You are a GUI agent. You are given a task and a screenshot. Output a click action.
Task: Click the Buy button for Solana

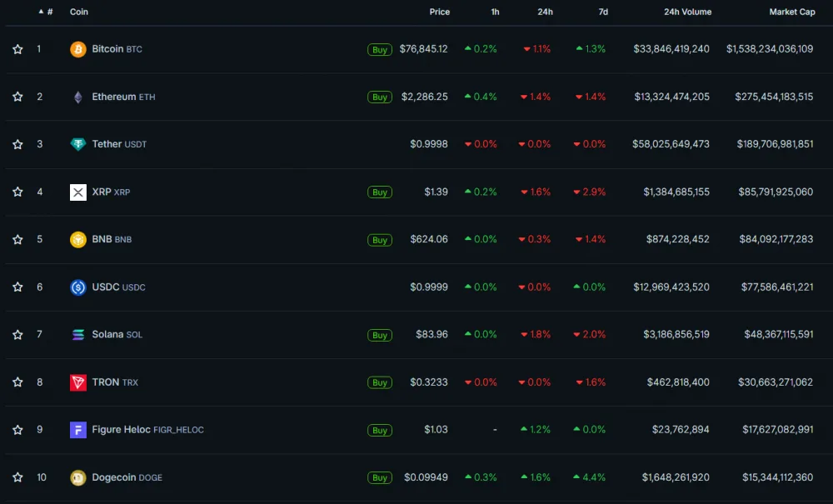coord(380,335)
